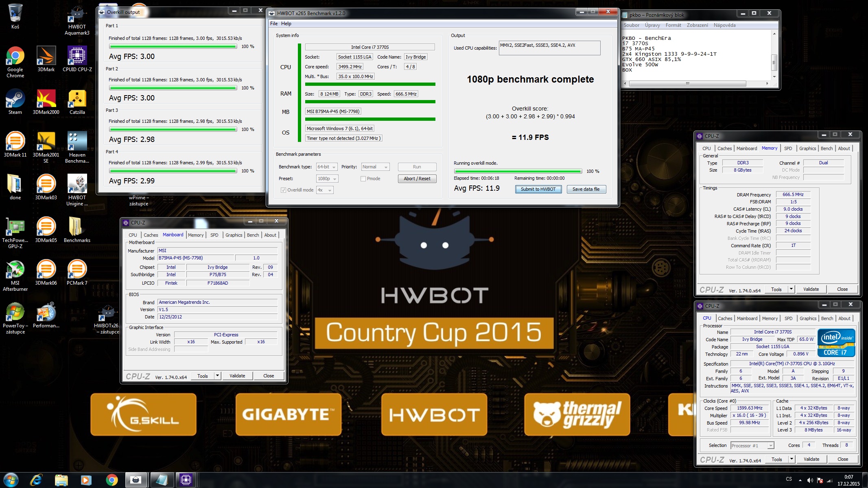Viewport: 868px width, 488px height.
Task: Show hidden system tray icons arrow
Action: pyautogui.click(x=800, y=480)
